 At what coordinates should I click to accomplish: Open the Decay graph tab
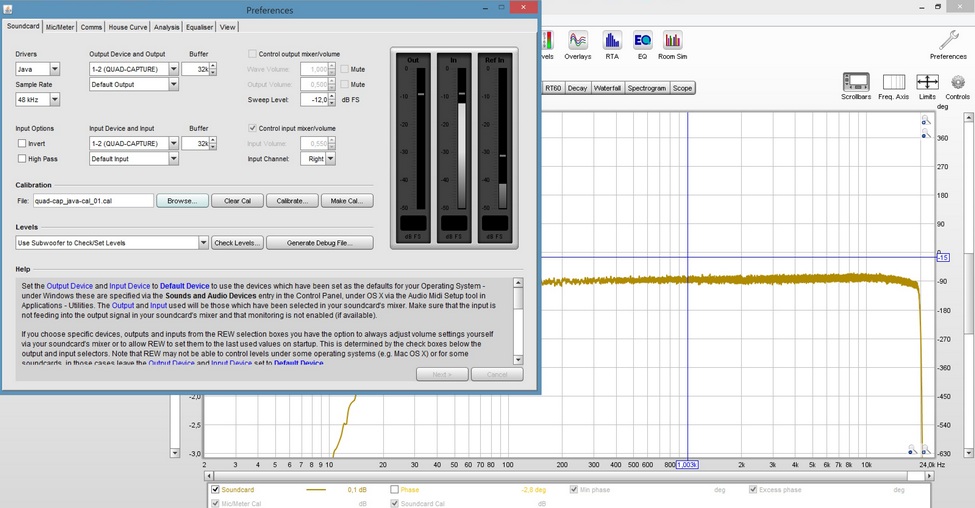click(x=577, y=88)
